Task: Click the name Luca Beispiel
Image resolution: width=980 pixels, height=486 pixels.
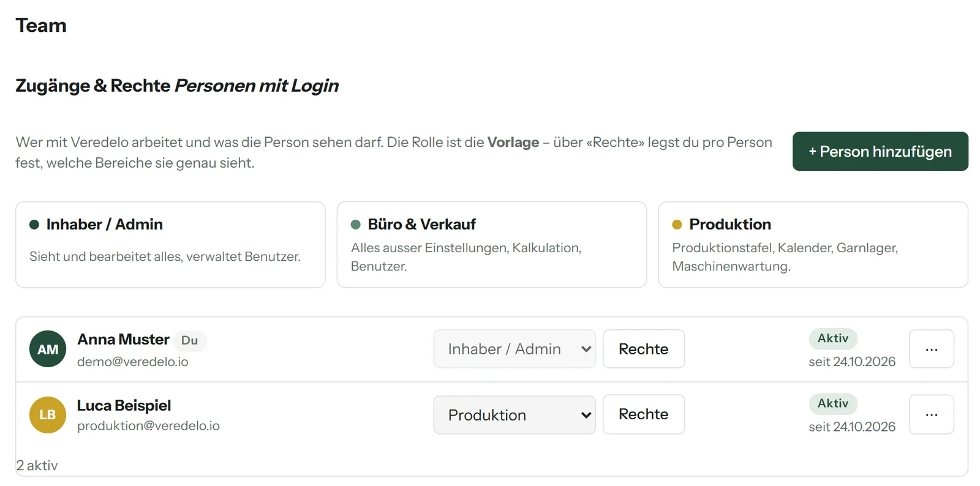Action: (124, 405)
